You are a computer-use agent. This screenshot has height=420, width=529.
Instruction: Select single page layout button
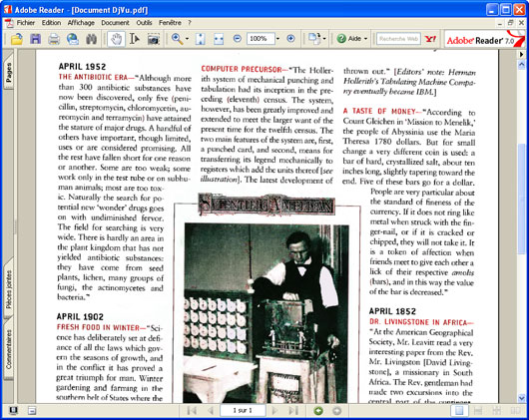pyautogui.click(x=459, y=411)
